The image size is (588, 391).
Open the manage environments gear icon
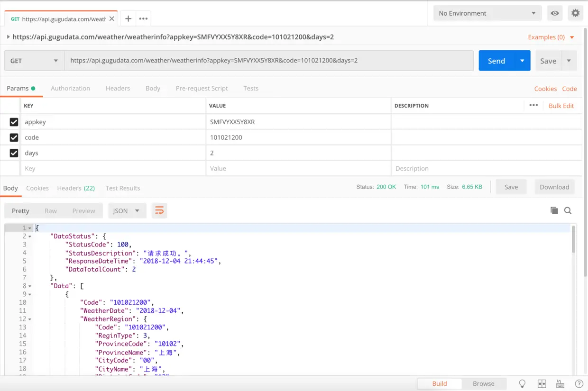[x=575, y=13]
